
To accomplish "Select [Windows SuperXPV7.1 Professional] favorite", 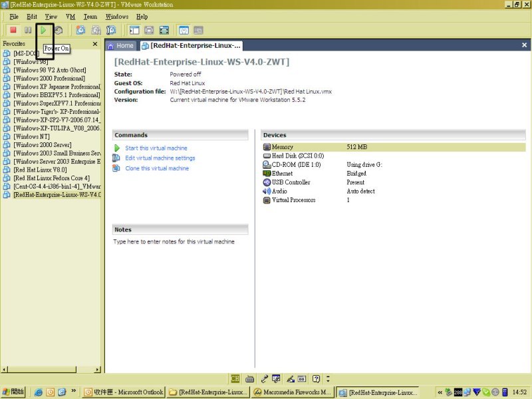I will click(57, 104).
